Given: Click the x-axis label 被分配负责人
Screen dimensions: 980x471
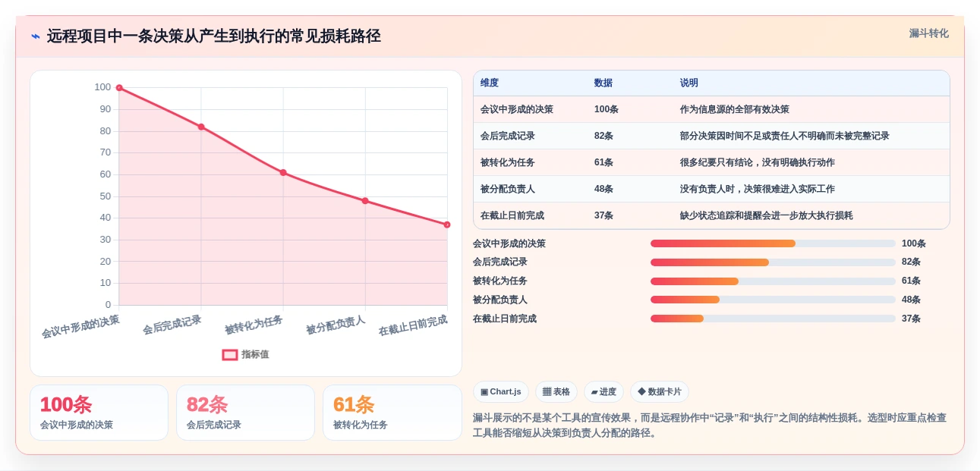Looking at the screenshot, I should tap(336, 325).
